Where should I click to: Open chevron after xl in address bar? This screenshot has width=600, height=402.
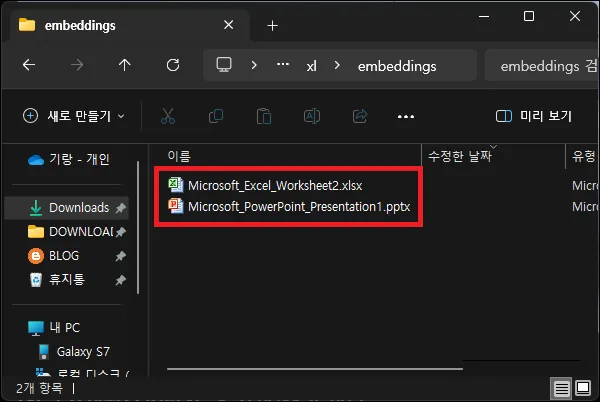click(337, 65)
